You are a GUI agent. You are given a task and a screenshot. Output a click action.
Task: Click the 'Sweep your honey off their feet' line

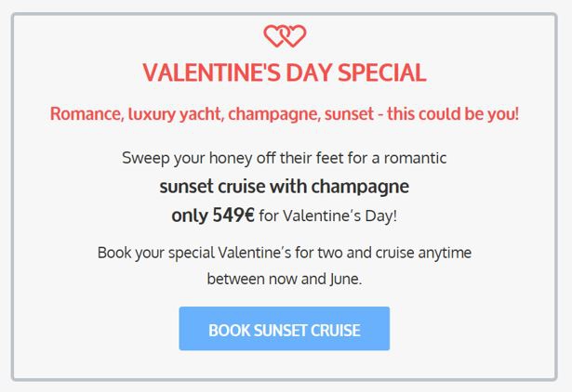pos(285,159)
